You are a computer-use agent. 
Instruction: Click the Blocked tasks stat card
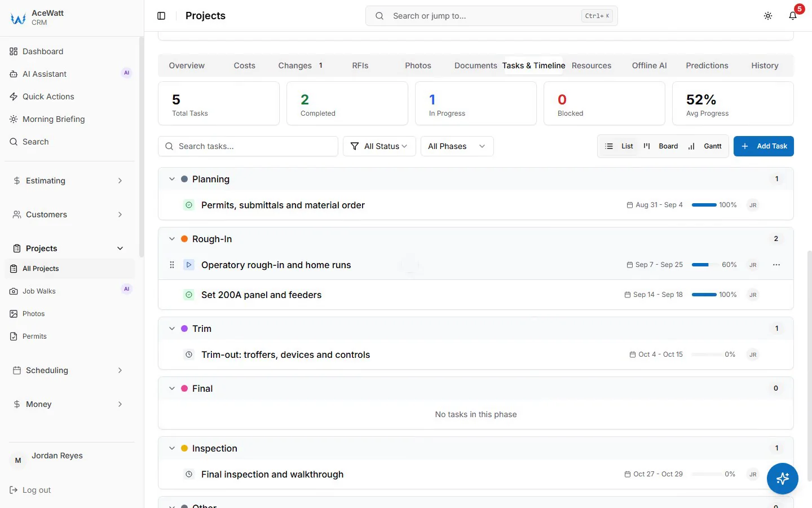pyautogui.click(x=604, y=103)
